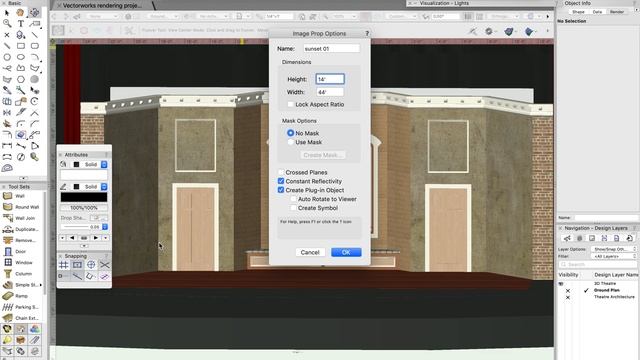640x360 pixels.
Task: Select the Rounded Rectangle tool
Action: pos(34,46)
